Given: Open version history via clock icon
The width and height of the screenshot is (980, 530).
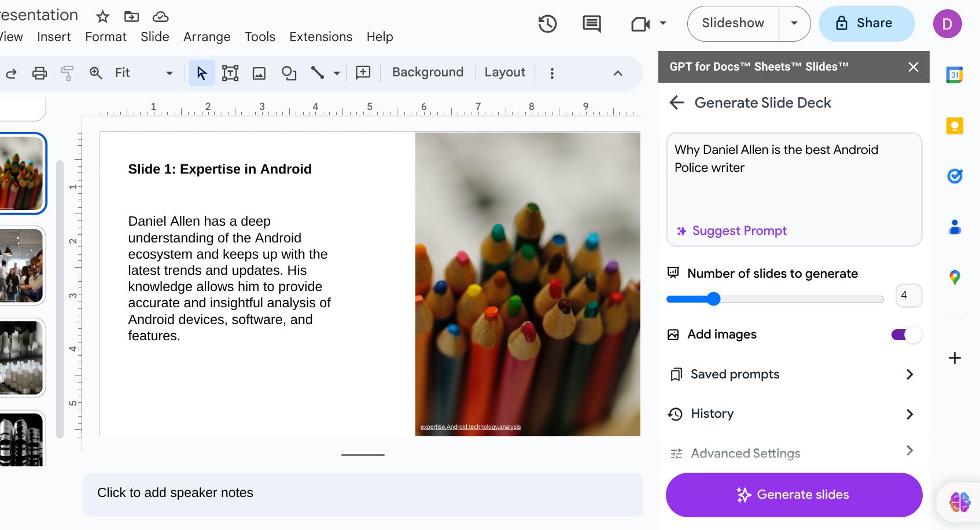Looking at the screenshot, I should [547, 24].
